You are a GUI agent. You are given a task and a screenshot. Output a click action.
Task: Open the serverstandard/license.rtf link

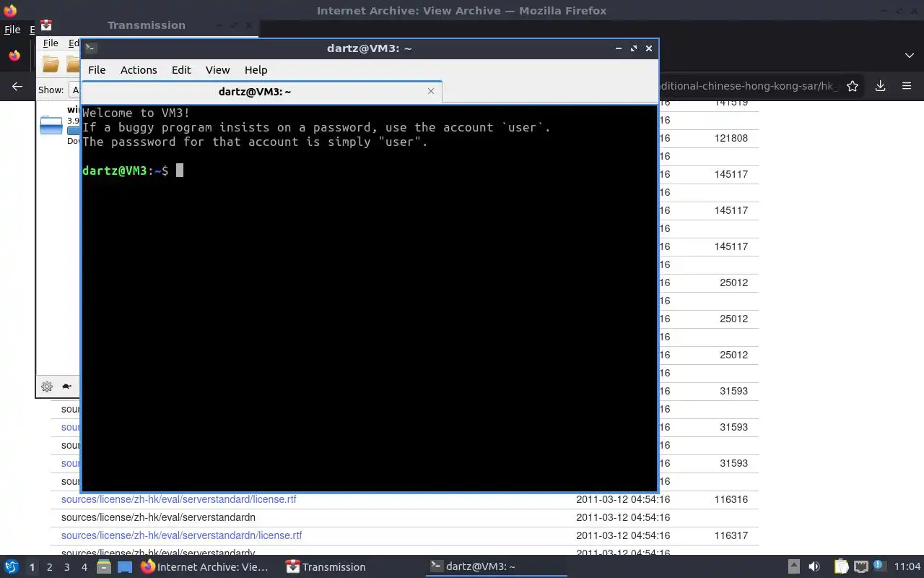tap(178, 499)
